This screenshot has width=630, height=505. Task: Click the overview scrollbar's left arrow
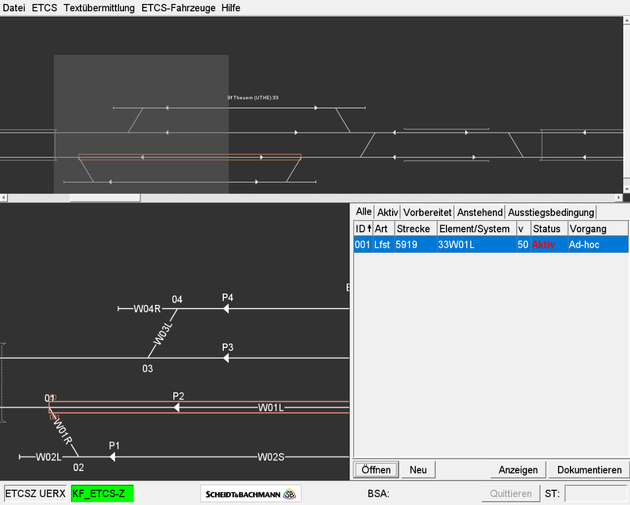pos(5,199)
